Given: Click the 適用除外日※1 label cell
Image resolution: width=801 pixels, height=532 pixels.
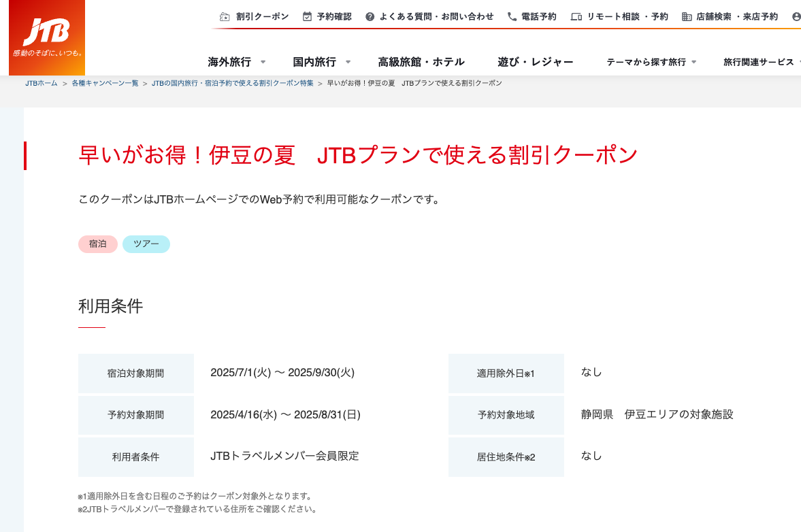Looking at the screenshot, I should coord(506,373).
